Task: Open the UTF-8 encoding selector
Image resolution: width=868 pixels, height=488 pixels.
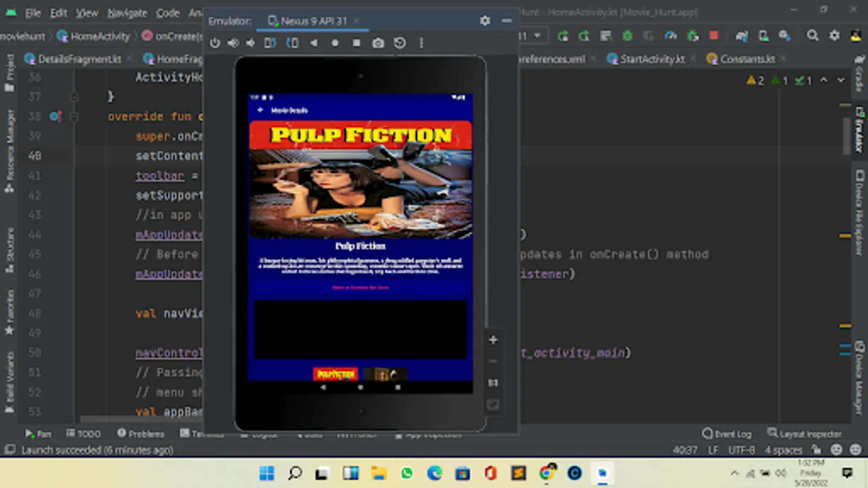Action: click(x=741, y=450)
